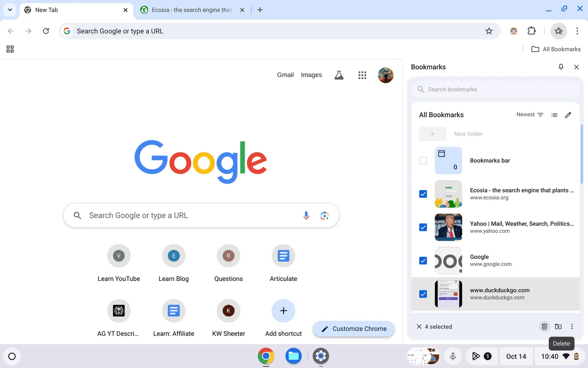The image size is (588, 368).
Task: Click the tab search dropdown arrow
Action: 10,10
